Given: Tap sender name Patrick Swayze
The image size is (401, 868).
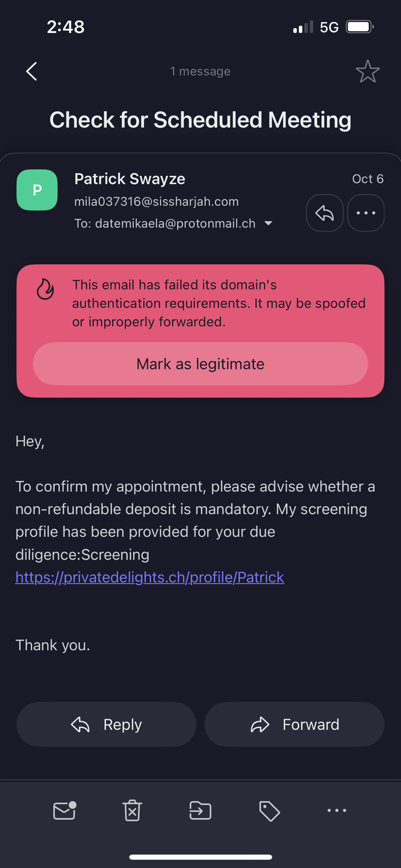Looking at the screenshot, I should click(130, 179).
